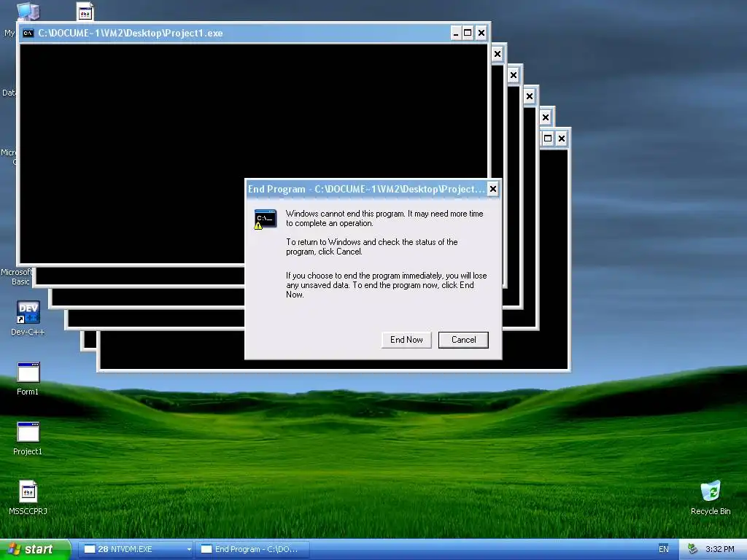
Task: Close the End Program dialog
Action: [x=493, y=189]
